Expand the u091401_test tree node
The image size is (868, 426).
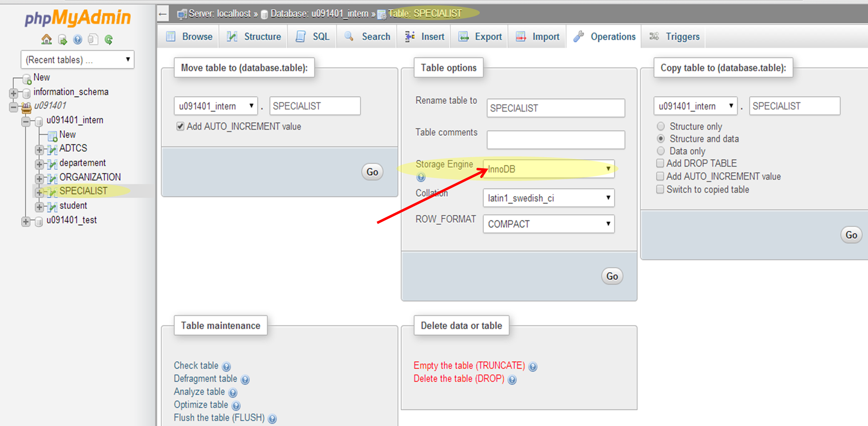pos(26,221)
